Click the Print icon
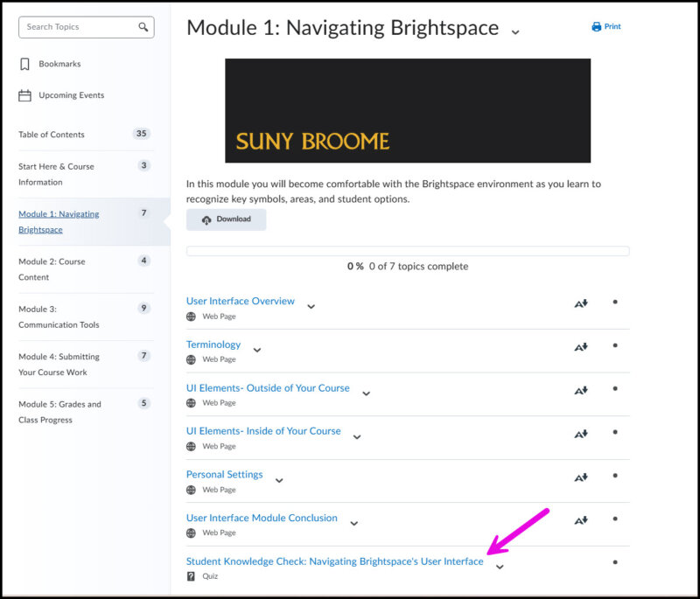Image resolution: width=700 pixels, height=599 pixels. tap(597, 27)
